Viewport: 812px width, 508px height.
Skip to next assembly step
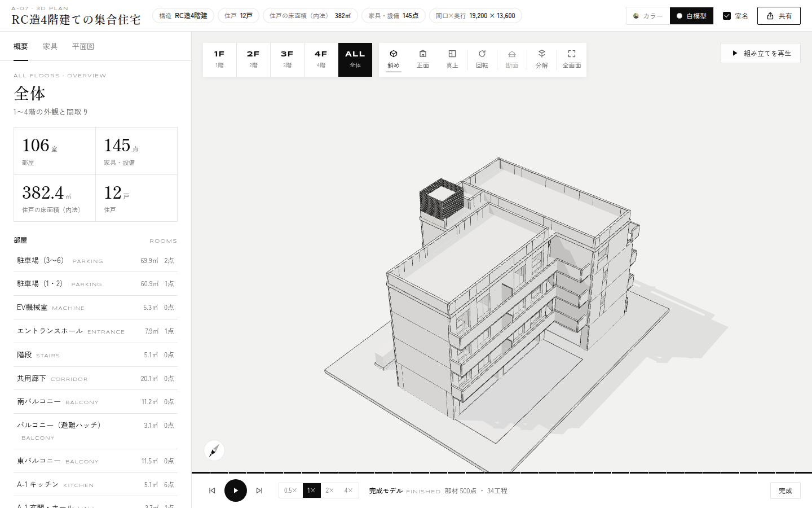pyautogui.click(x=259, y=491)
